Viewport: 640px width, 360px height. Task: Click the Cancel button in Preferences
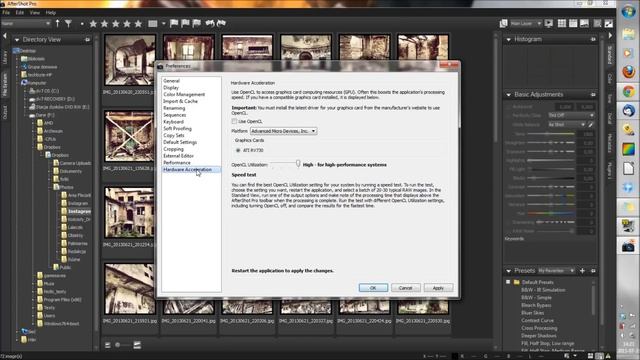pos(405,288)
